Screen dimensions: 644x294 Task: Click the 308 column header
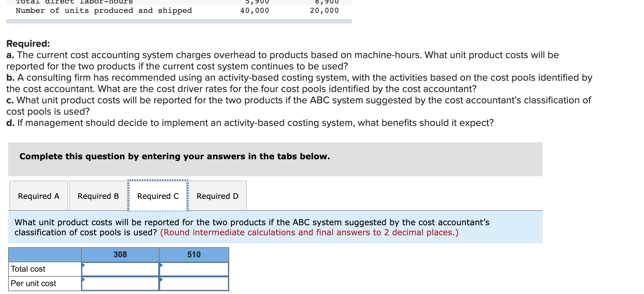tap(120, 254)
